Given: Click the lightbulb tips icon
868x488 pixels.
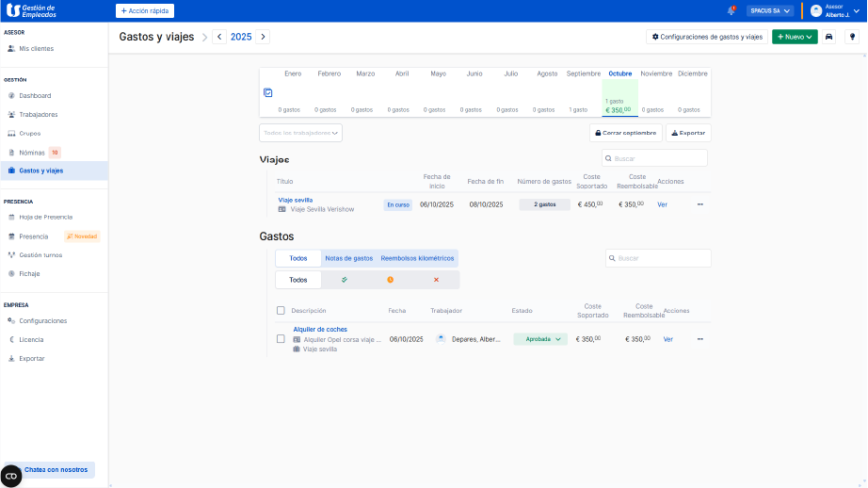Looking at the screenshot, I should coord(852,37).
